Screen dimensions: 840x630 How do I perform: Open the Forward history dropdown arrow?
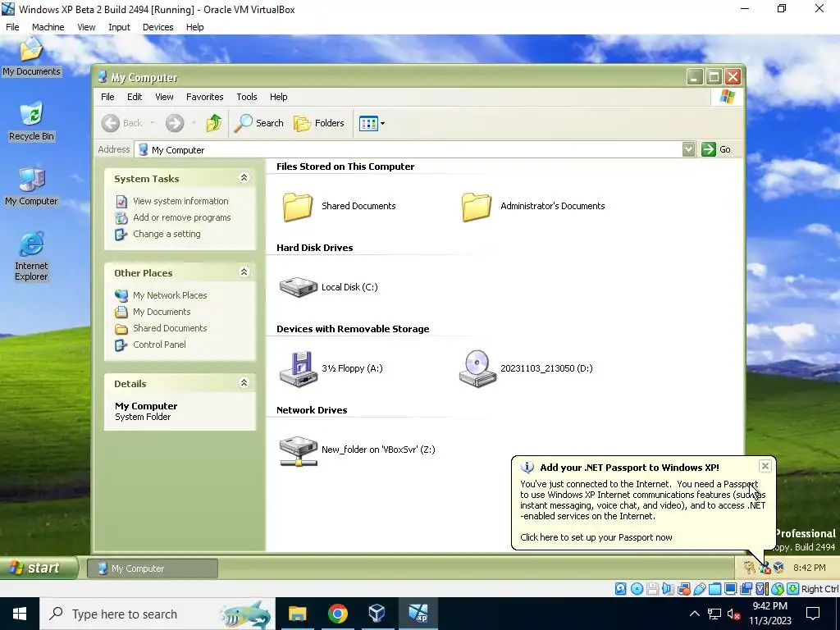coord(194,123)
